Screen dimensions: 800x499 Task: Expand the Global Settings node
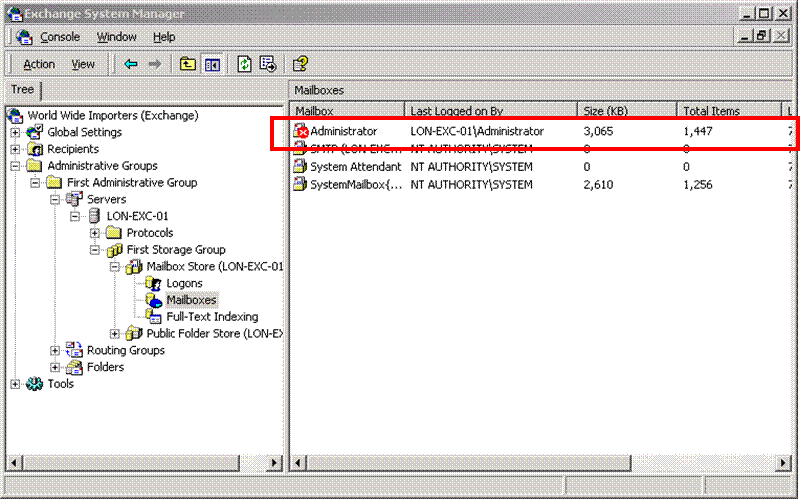point(15,133)
